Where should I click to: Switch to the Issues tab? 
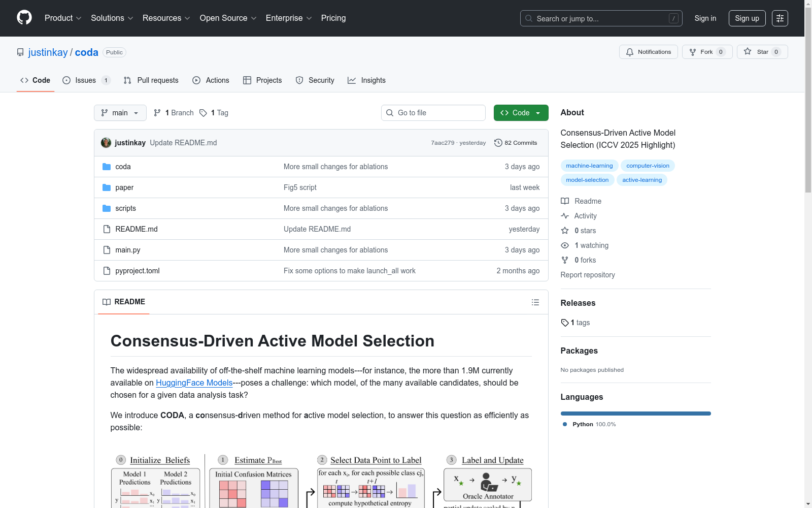coord(86,80)
